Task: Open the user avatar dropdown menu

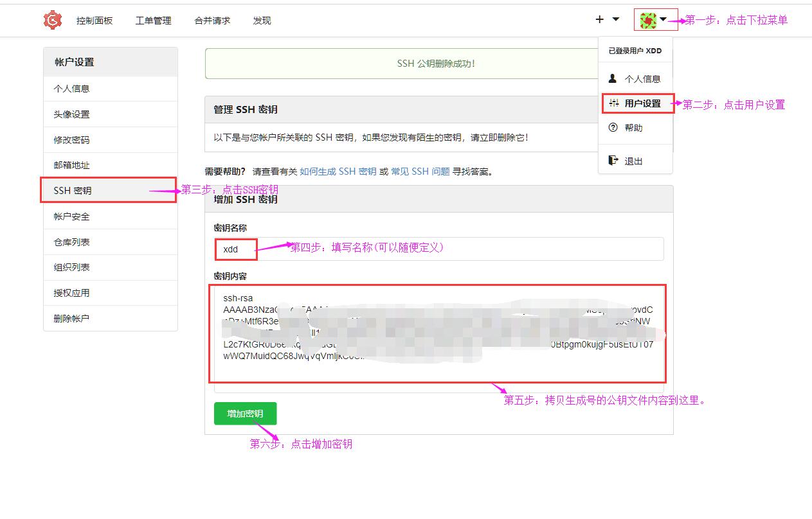Action: (x=654, y=20)
